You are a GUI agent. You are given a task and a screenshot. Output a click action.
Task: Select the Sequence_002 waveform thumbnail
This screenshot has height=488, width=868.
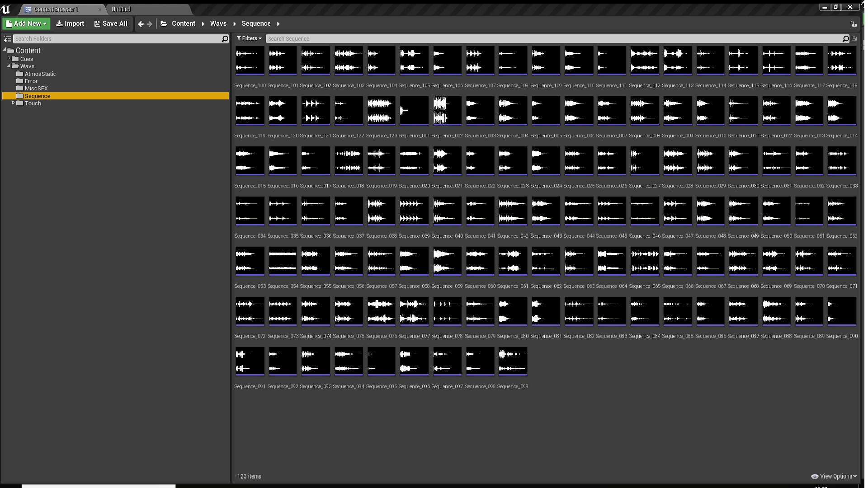[x=447, y=111]
